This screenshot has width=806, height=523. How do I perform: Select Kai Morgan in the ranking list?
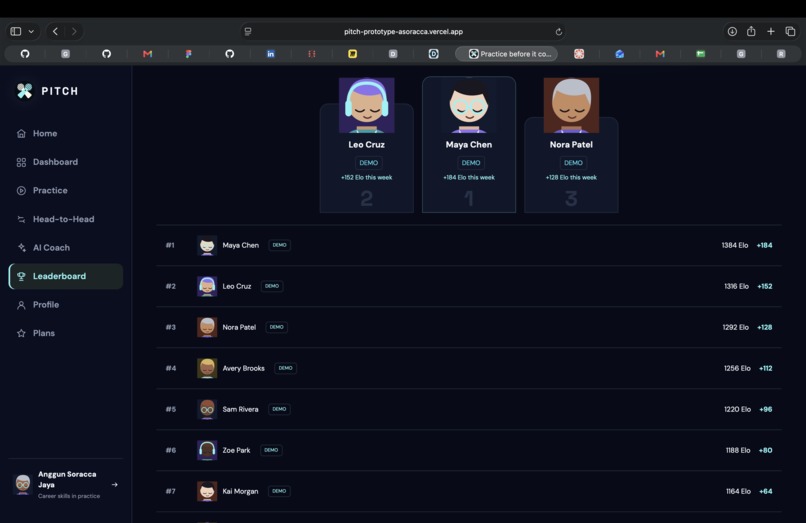click(469, 491)
